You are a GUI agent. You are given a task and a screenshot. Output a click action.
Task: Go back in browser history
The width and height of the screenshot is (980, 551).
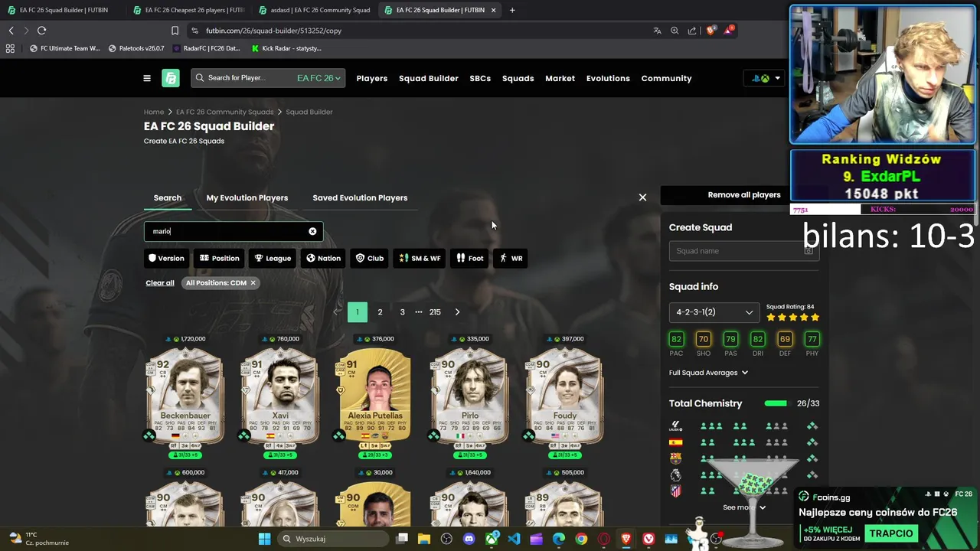tap(11, 31)
